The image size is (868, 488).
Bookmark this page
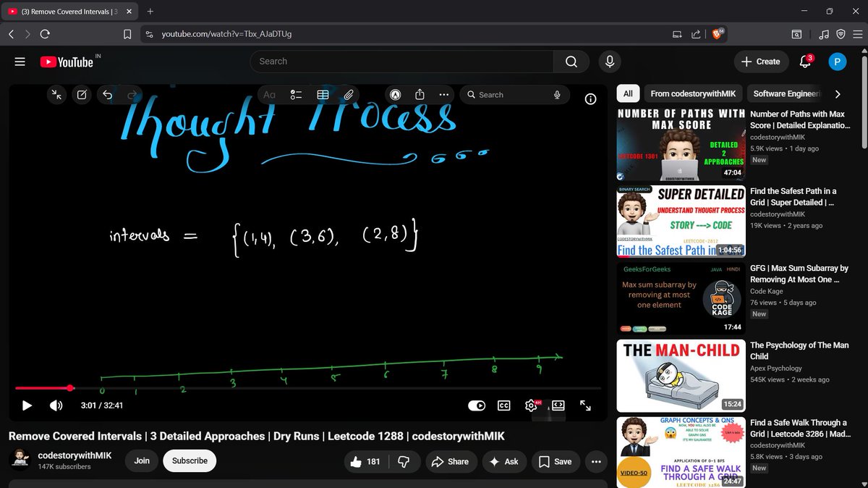(127, 34)
